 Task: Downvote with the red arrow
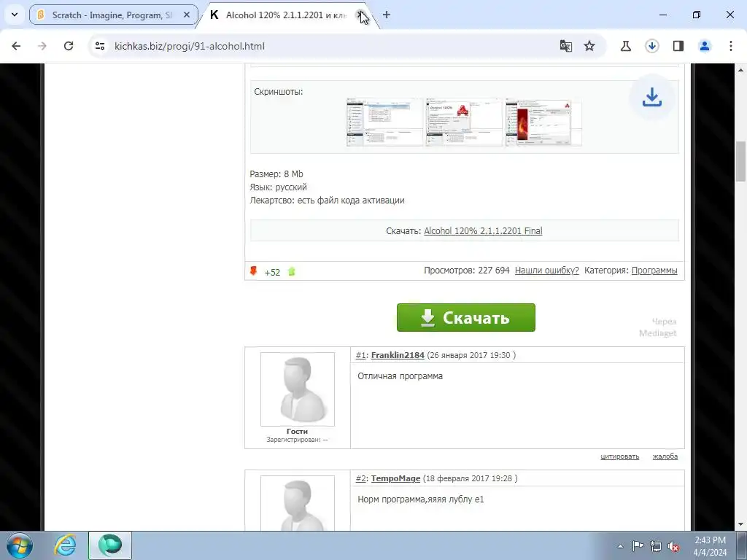253,271
